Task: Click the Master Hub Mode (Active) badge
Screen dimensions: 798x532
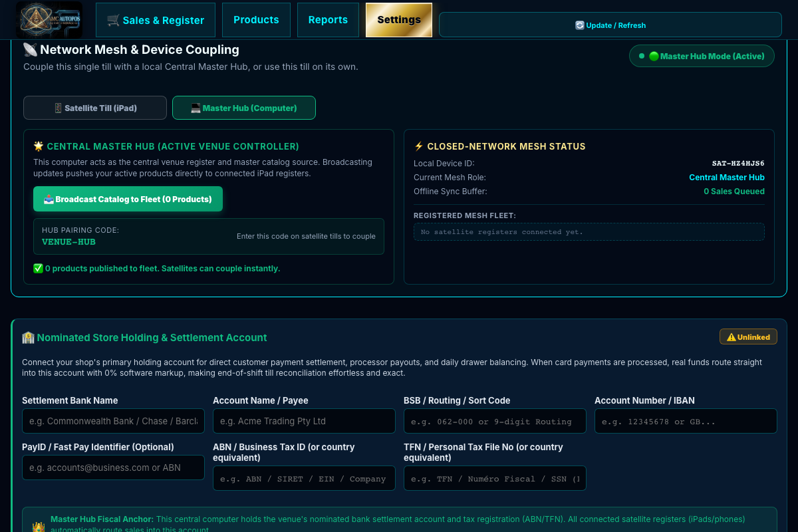Action: pos(702,56)
